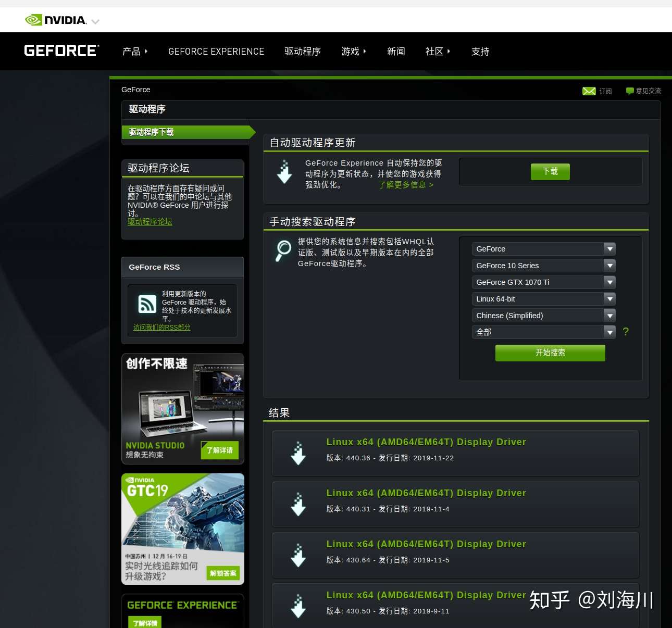Open the Linux 64-bit OS dropdown
The image size is (672, 628).
click(544, 299)
